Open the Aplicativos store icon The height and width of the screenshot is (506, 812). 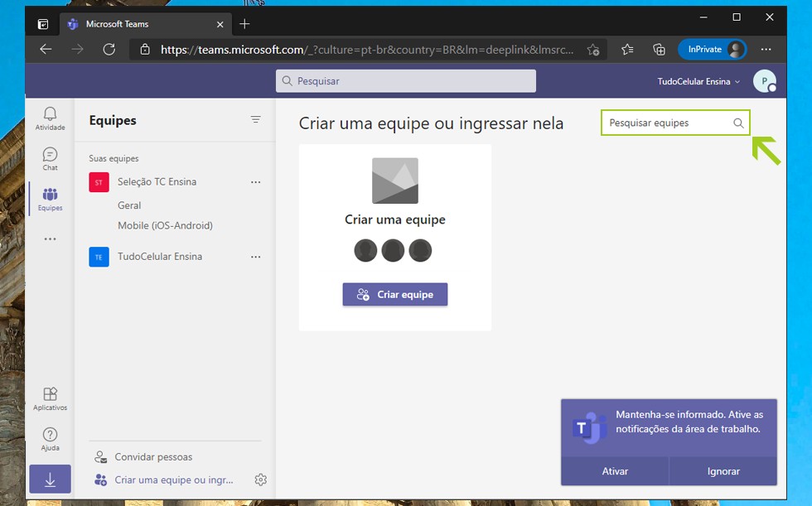[x=50, y=398]
